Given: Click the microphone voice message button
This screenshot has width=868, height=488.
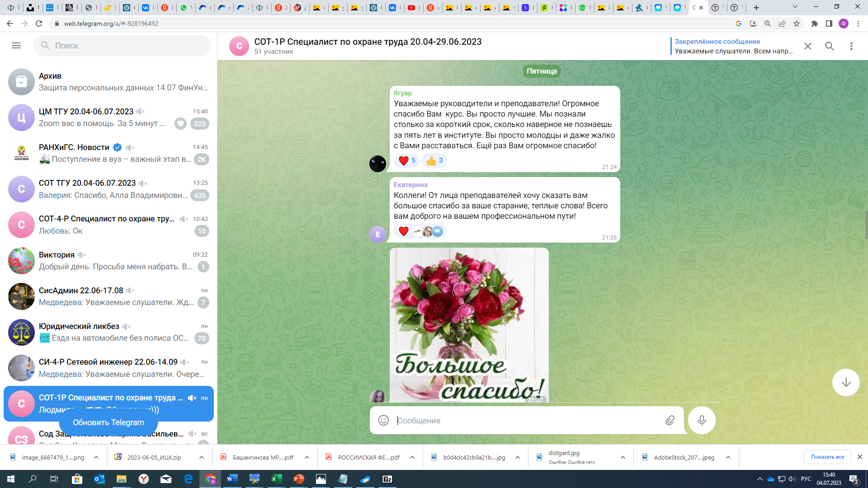Looking at the screenshot, I should [x=702, y=420].
